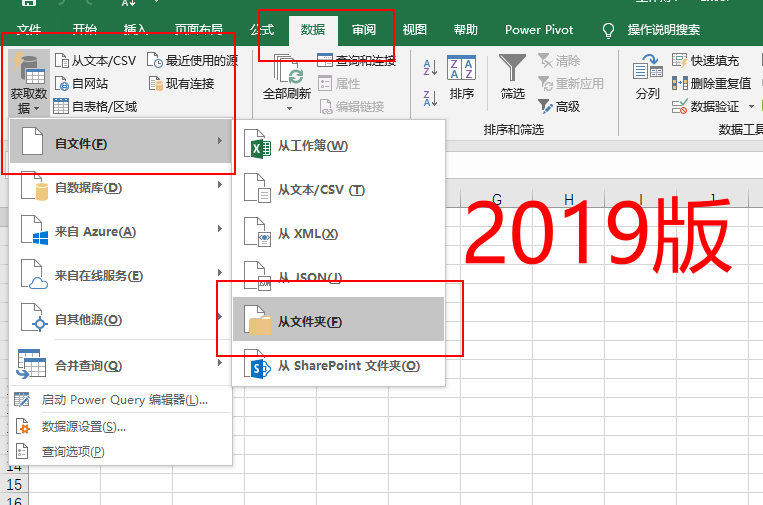Click 自网站 in the ribbon

(x=81, y=84)
